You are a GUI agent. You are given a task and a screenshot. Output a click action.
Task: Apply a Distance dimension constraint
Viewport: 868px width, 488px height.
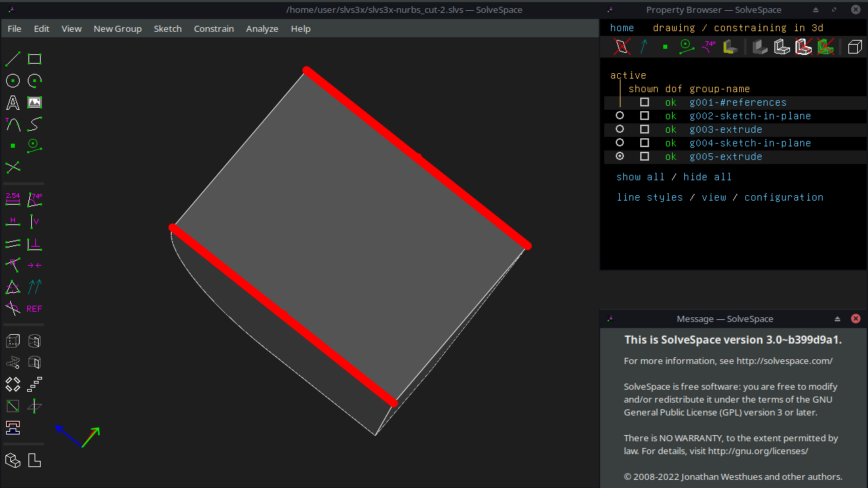click(x=12, y=199)
